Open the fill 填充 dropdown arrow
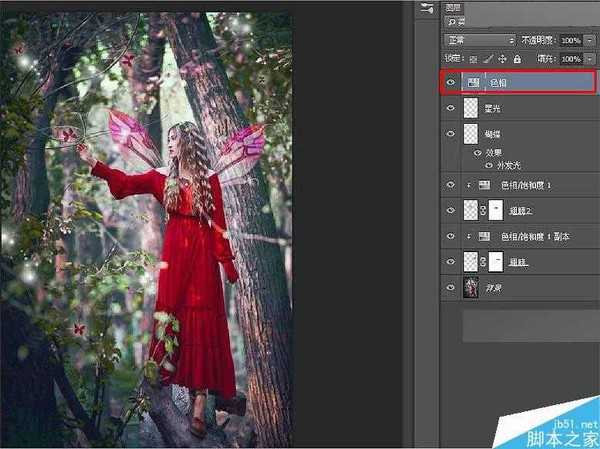This screenshot has width=600, height=449. 591,58
